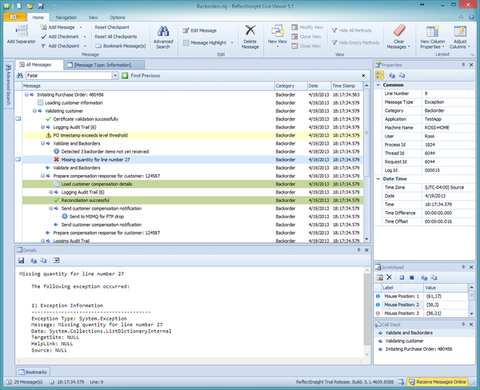Toggle pin on Properties panel

click(x=463, y=65)
